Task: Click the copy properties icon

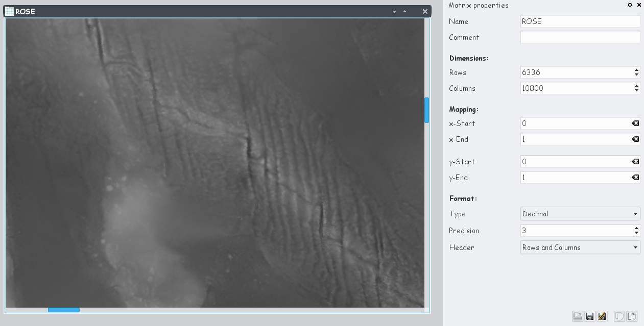Action: (x=618, y=316)
